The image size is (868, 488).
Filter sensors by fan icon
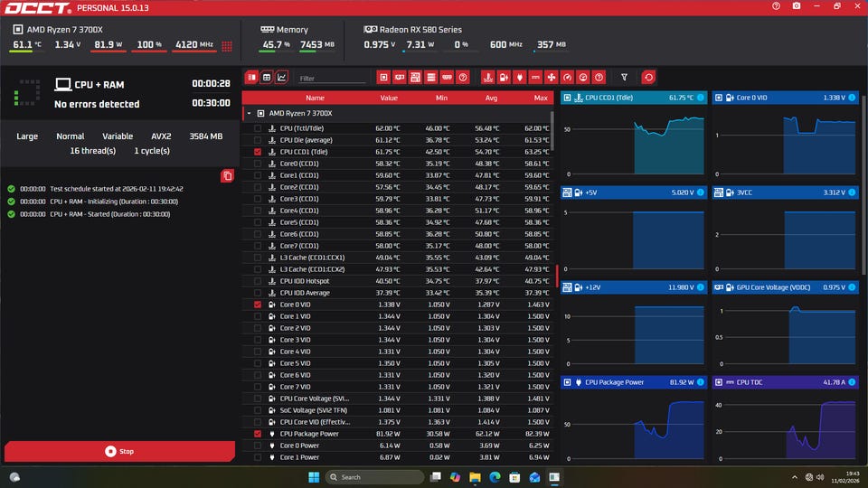tap(552, 78)
